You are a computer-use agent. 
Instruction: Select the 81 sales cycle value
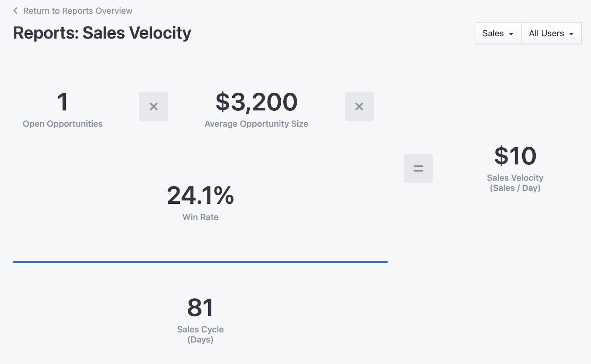click(200, 307)
